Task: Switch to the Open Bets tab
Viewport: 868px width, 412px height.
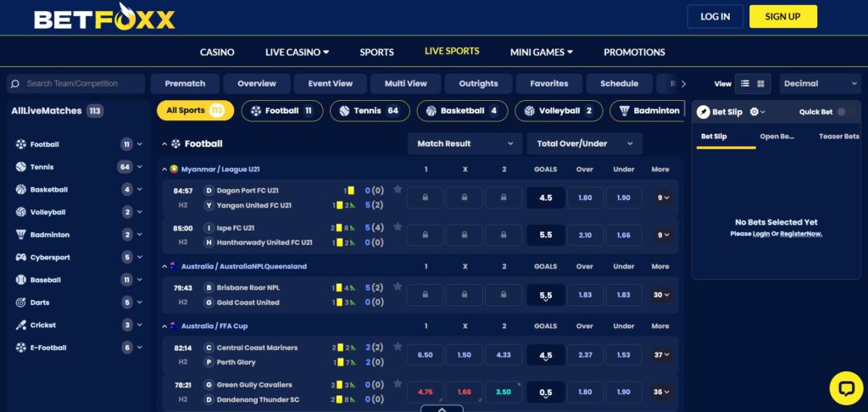Action: [x=776, y=136]
